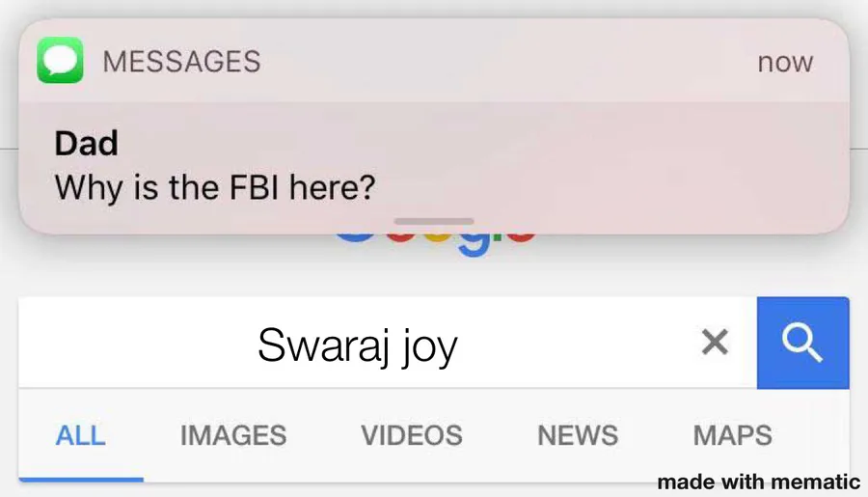Open the notification from Dad
The width and height of the screenshot is (868, 497).
(434, 126)
